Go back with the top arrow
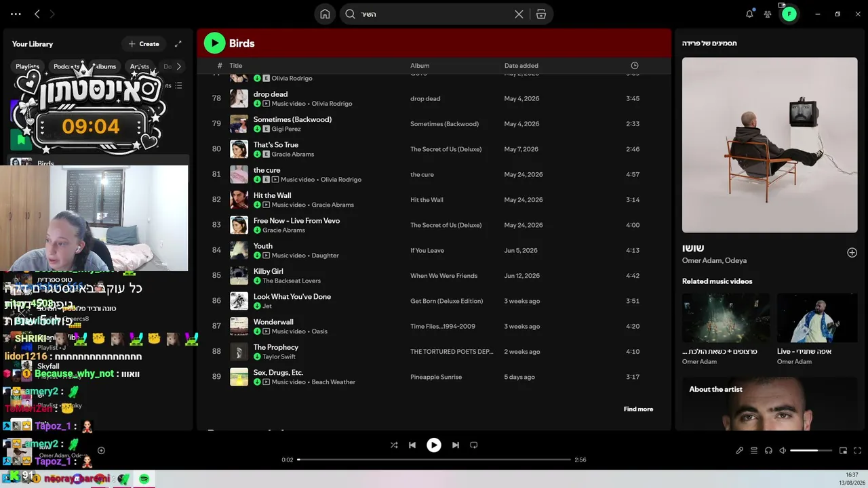 point(37,14)
